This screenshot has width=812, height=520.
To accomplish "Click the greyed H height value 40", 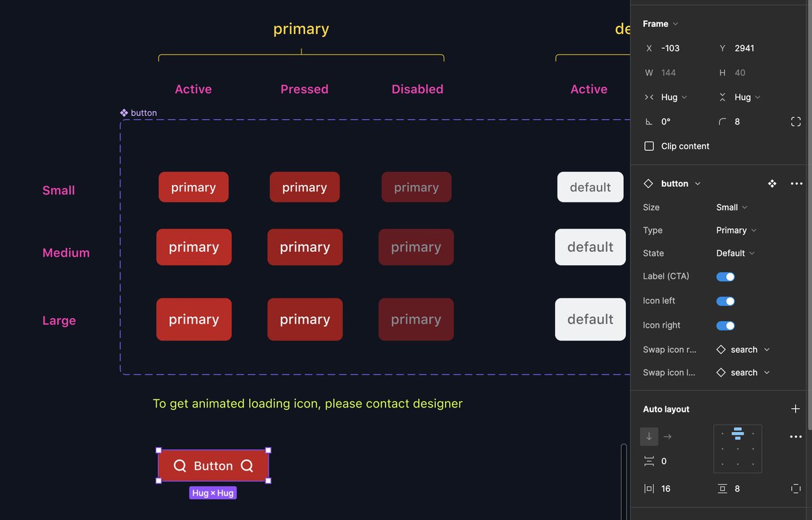I will pos(740,73).
